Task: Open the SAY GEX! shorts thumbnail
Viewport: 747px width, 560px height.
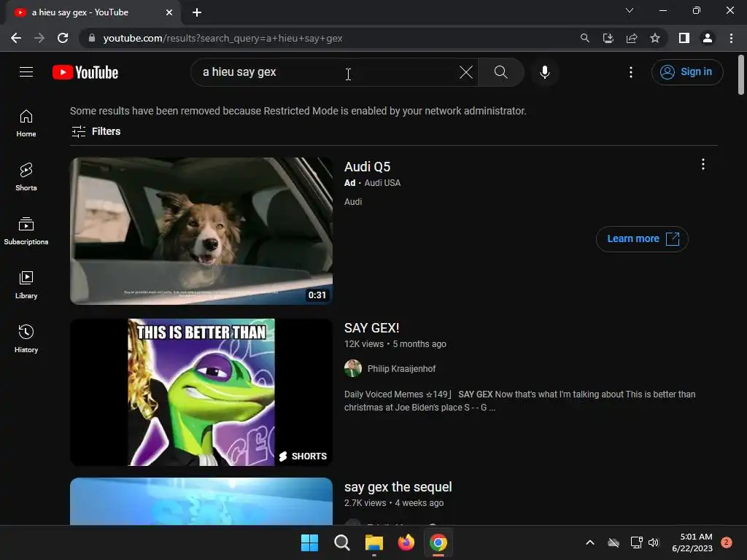Action: point(201,392)
